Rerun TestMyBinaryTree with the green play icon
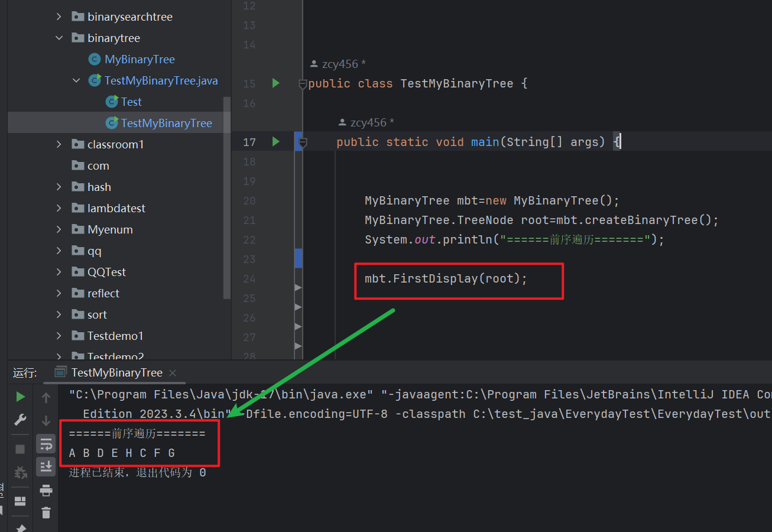Viewport: 772px width, 532px height. pyautogui.click(x=20, y=397)
